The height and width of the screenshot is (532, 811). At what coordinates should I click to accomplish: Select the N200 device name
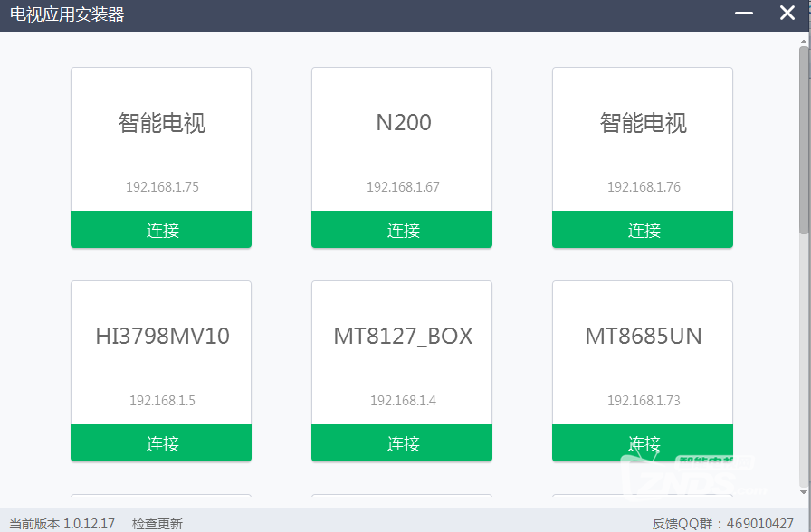[404, 122]
